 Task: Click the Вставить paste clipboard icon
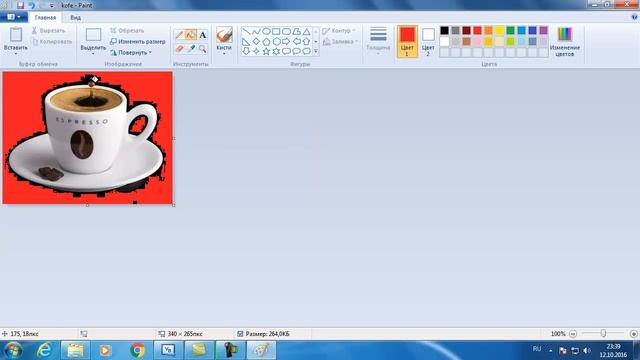click(16, 35)
